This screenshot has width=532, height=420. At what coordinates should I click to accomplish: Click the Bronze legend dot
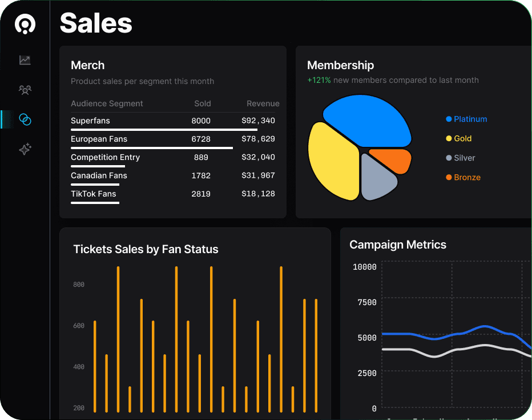point(449,177)
